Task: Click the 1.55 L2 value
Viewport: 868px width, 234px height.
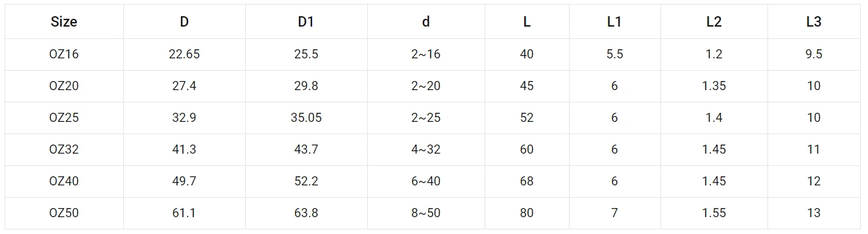Action: pos(714,213)
